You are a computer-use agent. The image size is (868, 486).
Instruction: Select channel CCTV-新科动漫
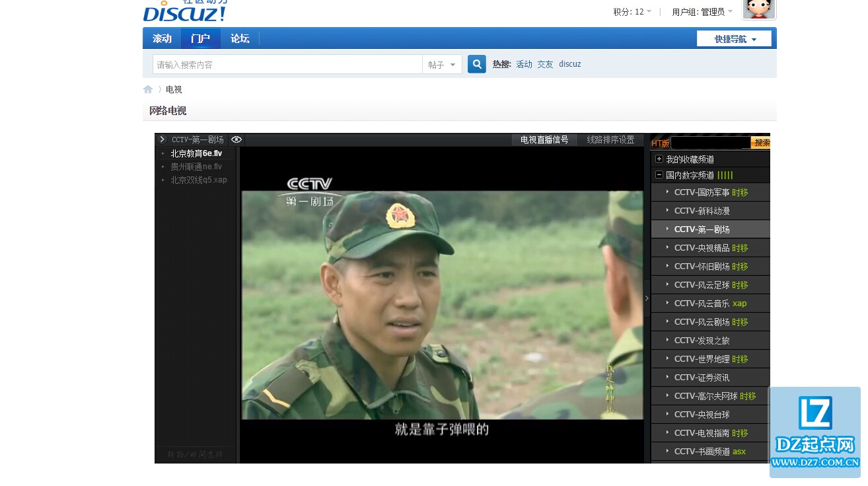(711, 211)
